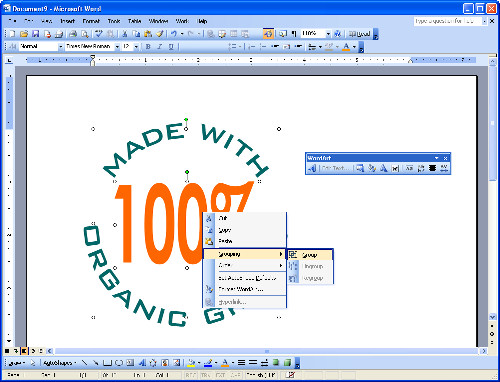Click Insert Clip Art in Drawing toolbar
Screen dimensions: 500x382
(165, 363)
